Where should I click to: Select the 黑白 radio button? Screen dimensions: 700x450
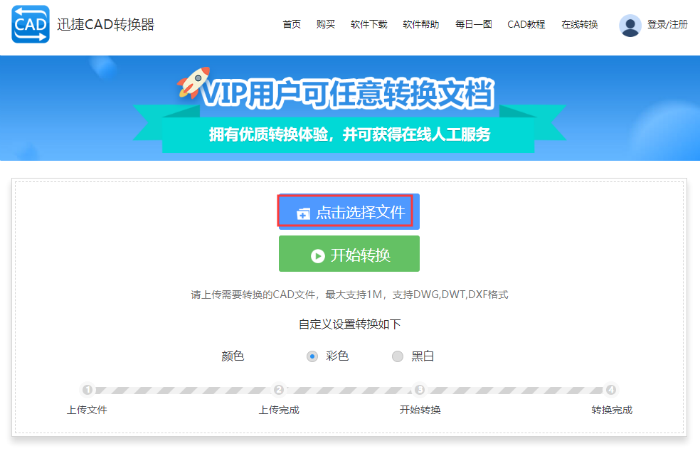tap(397, 356)
